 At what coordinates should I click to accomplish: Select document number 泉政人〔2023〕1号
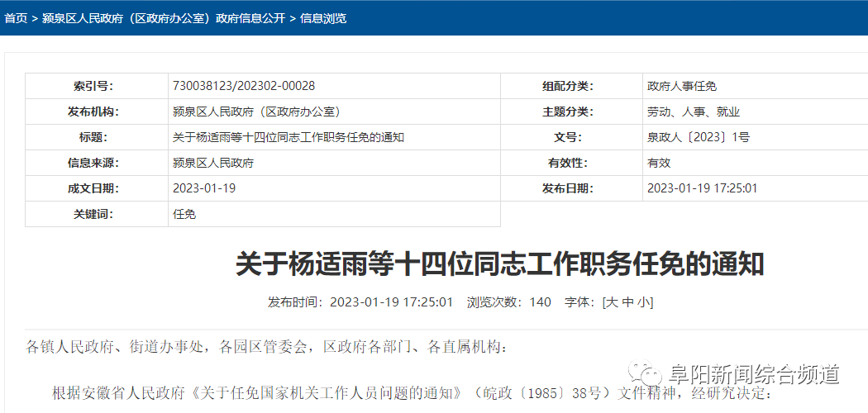(699, 137)
